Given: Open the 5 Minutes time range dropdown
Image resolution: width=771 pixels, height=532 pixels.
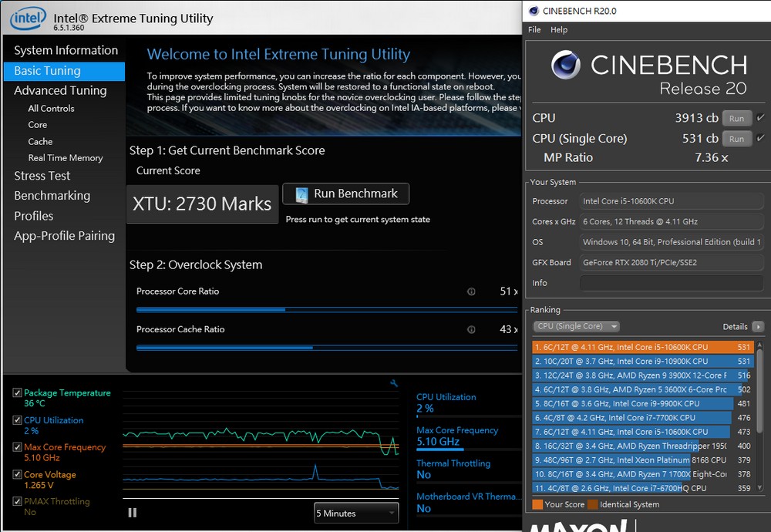Looking at the screenshot, I should tap(356, 513).
